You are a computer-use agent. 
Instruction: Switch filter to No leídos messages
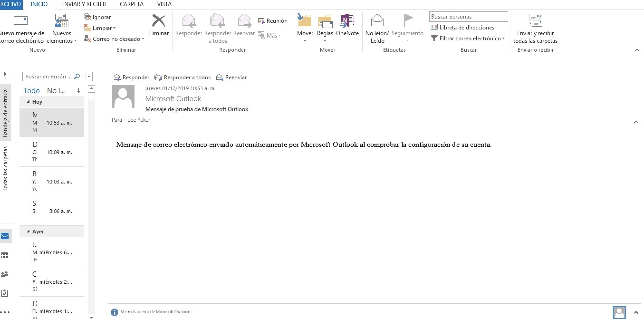coord(56,91)
